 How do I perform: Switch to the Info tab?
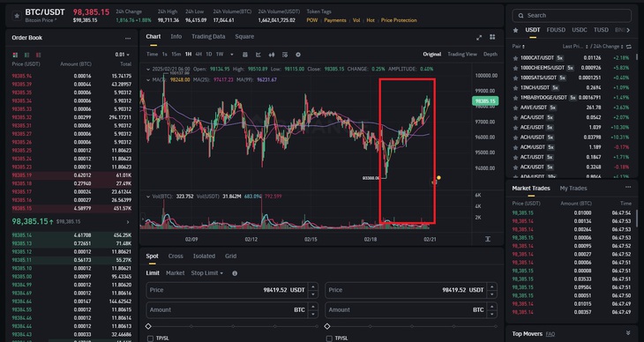pyautogui.click(x=176, y=36)
